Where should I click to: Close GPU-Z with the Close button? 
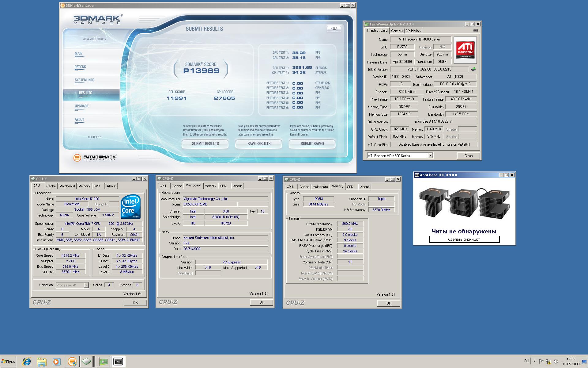pyautogui.click(x=468, y=156)
